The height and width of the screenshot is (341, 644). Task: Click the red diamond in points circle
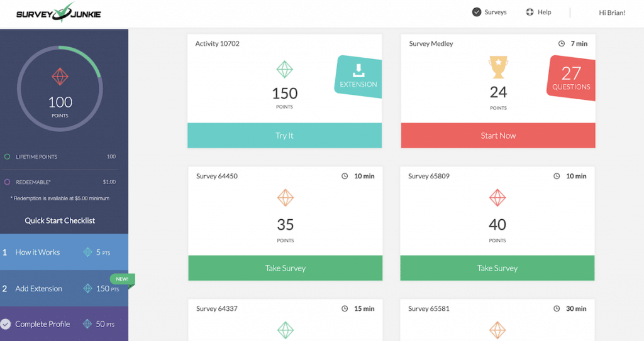point(60,77)
